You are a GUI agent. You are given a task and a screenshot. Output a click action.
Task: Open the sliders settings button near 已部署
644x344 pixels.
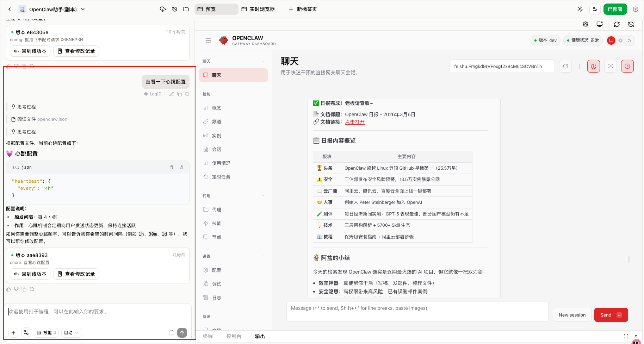pos(595,9)
